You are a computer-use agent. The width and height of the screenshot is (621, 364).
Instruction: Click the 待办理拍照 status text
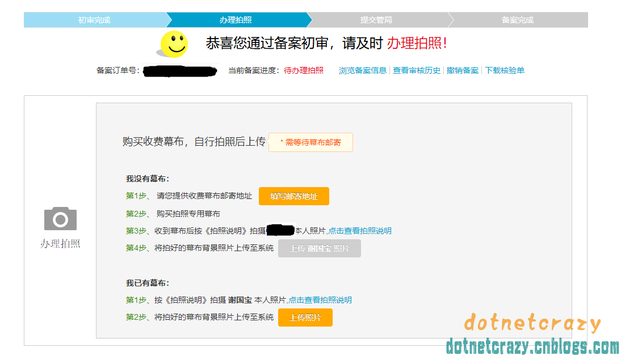[303, 70]
